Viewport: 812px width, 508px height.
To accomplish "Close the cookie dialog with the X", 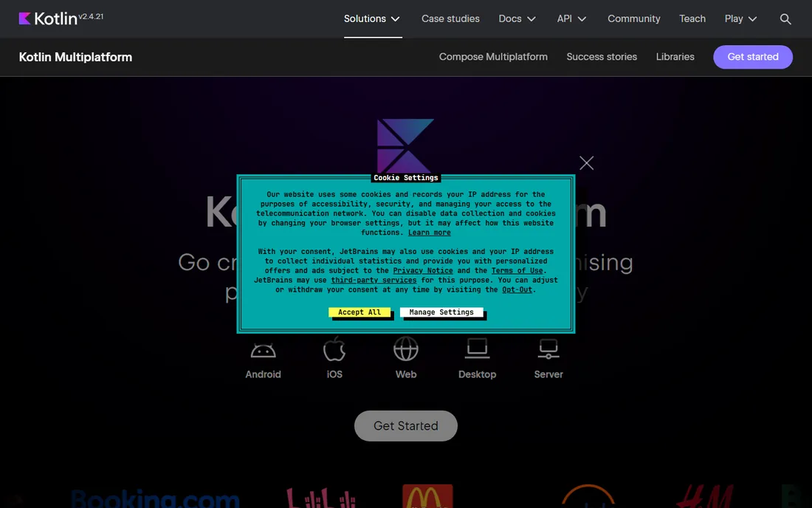I will coord(586,163).
